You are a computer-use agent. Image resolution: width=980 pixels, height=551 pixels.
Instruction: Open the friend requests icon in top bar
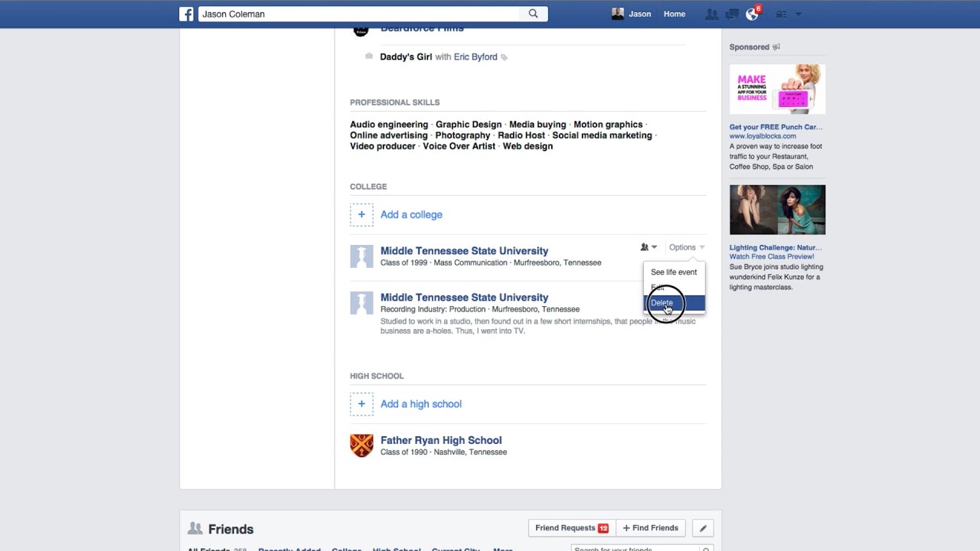[x=712, y=14]
